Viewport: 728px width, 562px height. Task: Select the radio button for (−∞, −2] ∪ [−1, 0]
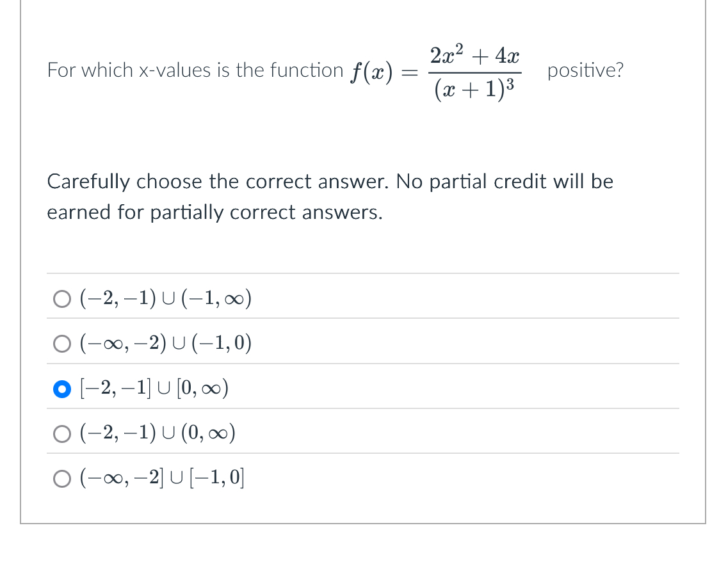click(61, 478)
